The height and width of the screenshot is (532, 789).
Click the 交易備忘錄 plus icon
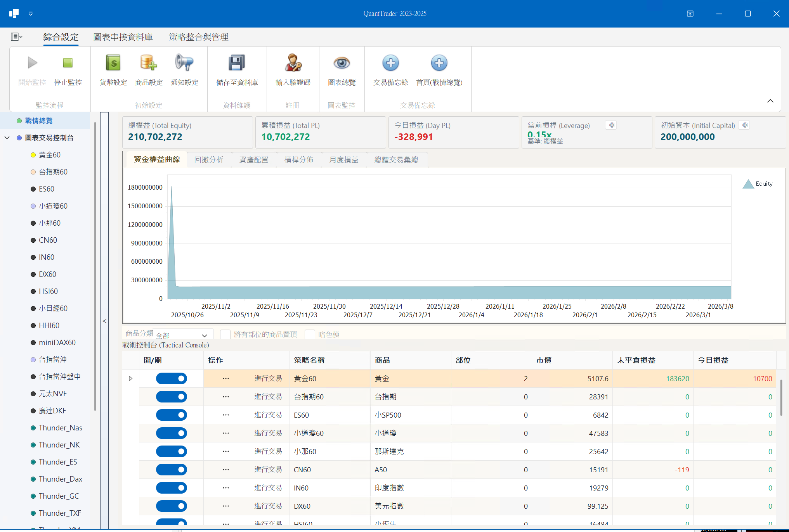click(390, 63)
